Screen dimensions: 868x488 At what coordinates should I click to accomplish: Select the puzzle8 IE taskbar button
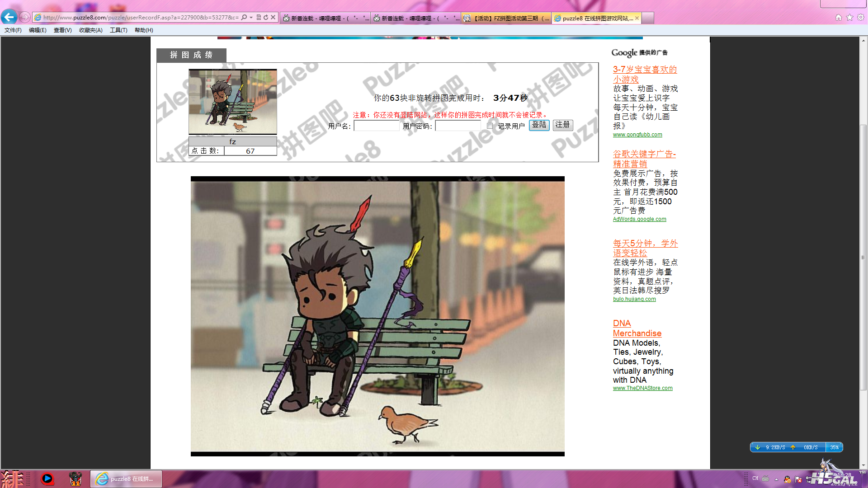click(126, 479)
